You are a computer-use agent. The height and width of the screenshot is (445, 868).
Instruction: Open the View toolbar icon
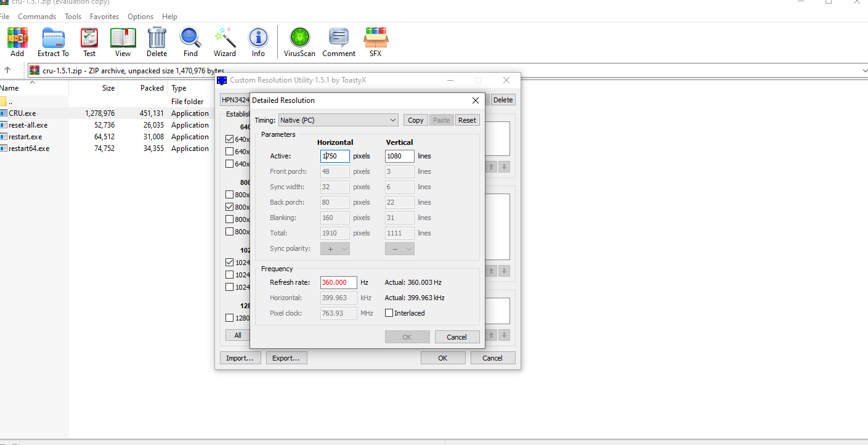[123, 39]
